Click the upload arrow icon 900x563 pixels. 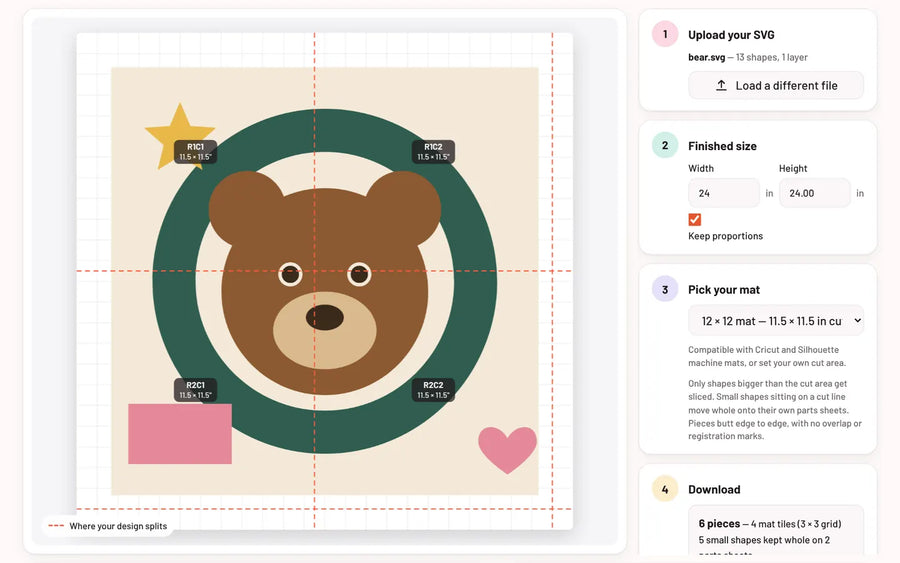click(x=721, y=86)
